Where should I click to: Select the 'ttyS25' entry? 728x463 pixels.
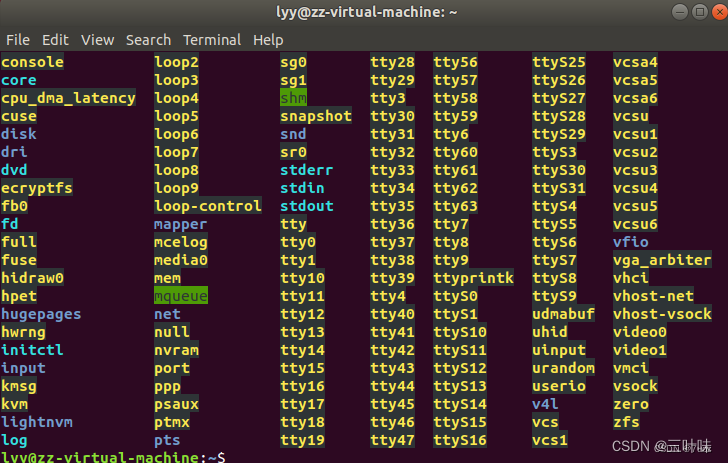[x=559, y=62]
